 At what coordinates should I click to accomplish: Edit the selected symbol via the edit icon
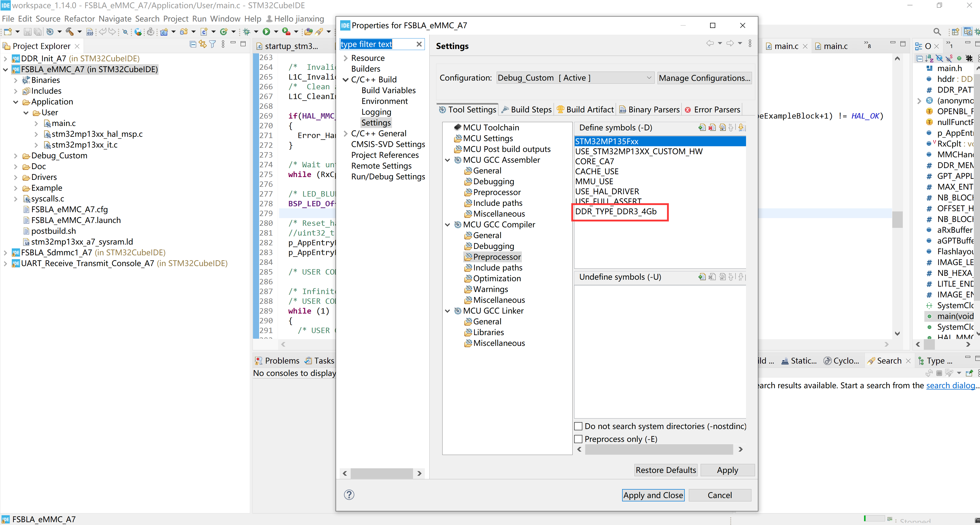click(x=722, y=128)
